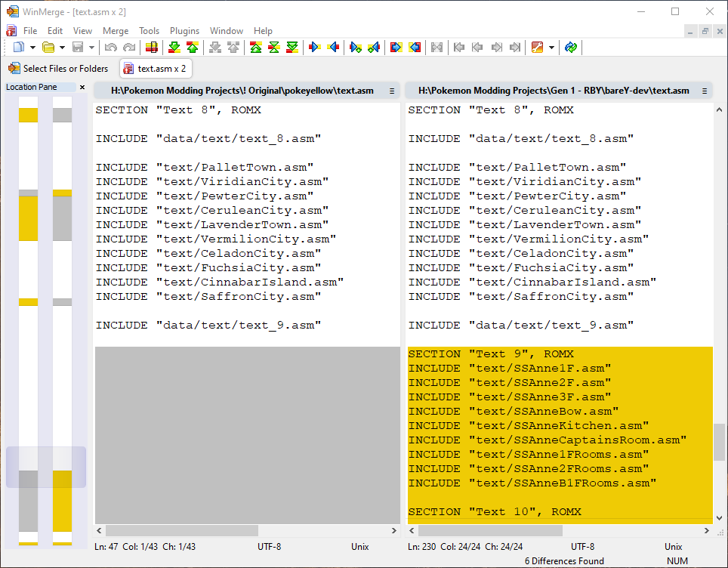Click the Select Line Difference icon

click(x=151, y=48)
